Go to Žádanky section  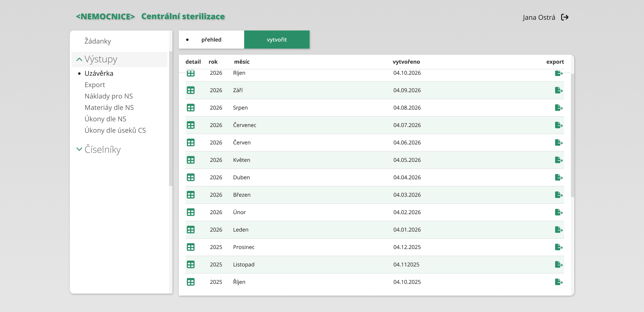[98, 41]
